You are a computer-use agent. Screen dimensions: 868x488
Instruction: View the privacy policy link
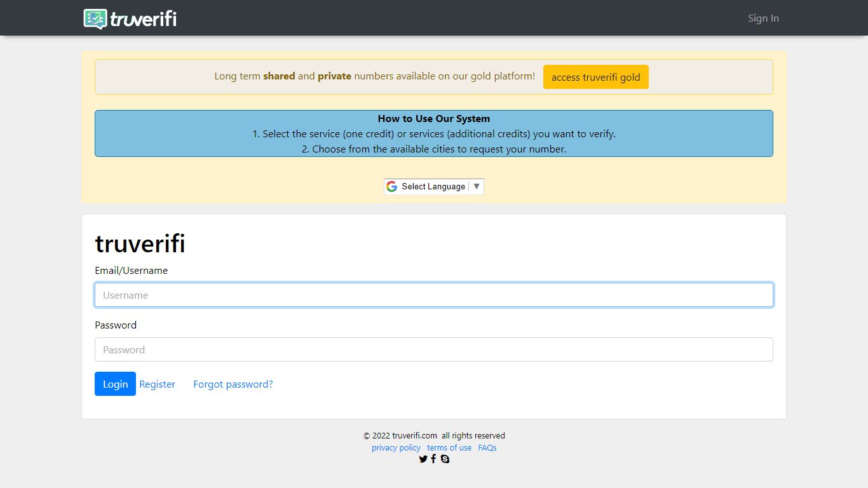[396, 447]
